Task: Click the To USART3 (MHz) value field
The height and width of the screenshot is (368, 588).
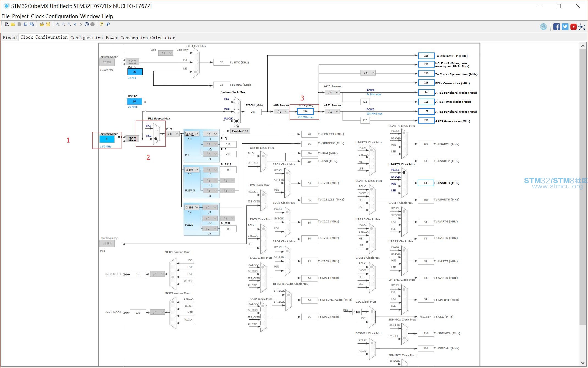Action: [x=426, y=183]
